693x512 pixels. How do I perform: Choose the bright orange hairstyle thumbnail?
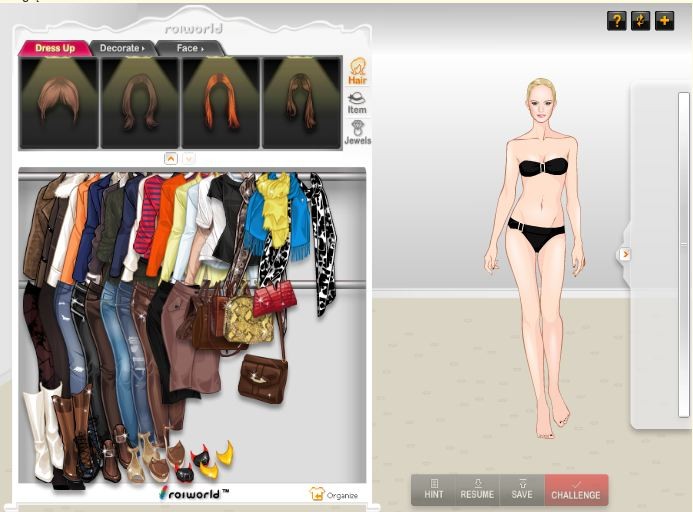click(219, 102)
